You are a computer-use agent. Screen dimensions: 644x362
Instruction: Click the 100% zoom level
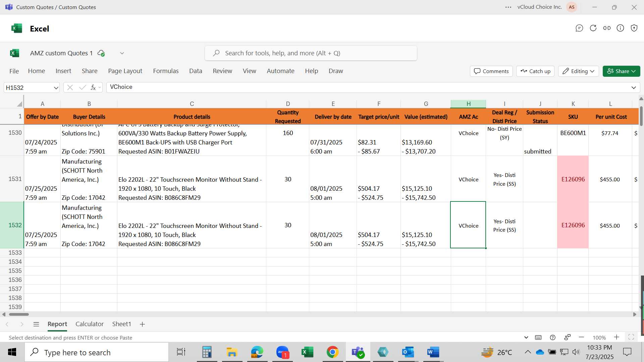(599, 338)
